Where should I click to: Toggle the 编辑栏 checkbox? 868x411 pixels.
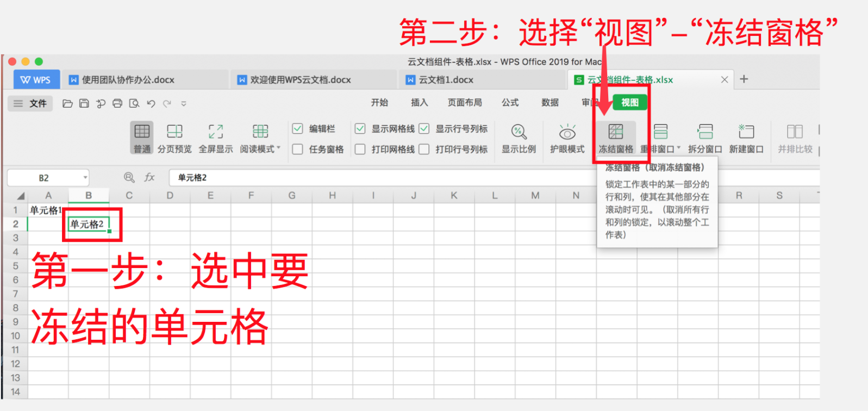297,129
